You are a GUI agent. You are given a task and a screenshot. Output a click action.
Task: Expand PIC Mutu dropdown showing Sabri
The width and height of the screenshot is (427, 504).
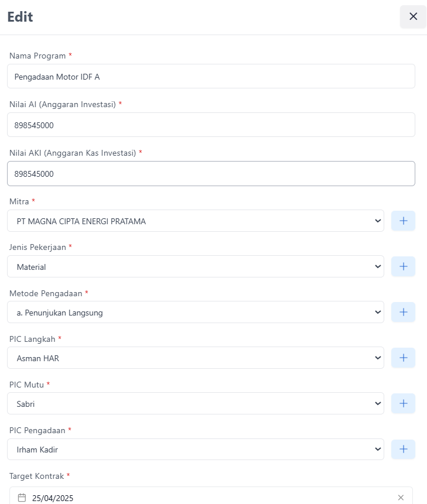[x=196, y=403]
